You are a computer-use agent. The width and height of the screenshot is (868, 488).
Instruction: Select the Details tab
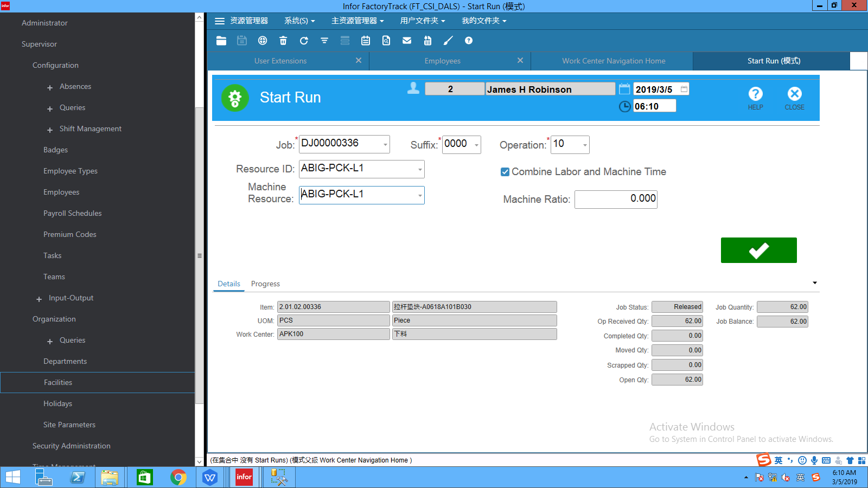[x=229, y=284]
